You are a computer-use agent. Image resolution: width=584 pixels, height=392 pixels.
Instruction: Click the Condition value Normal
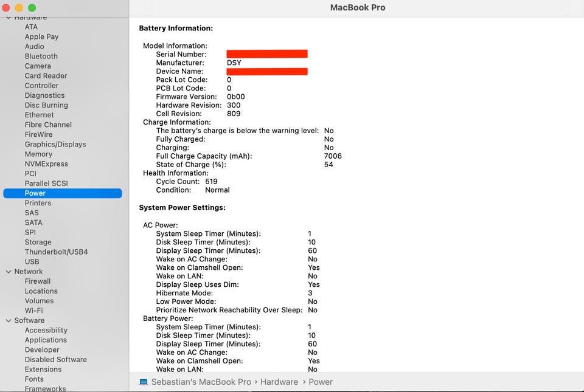coord(217,190)
